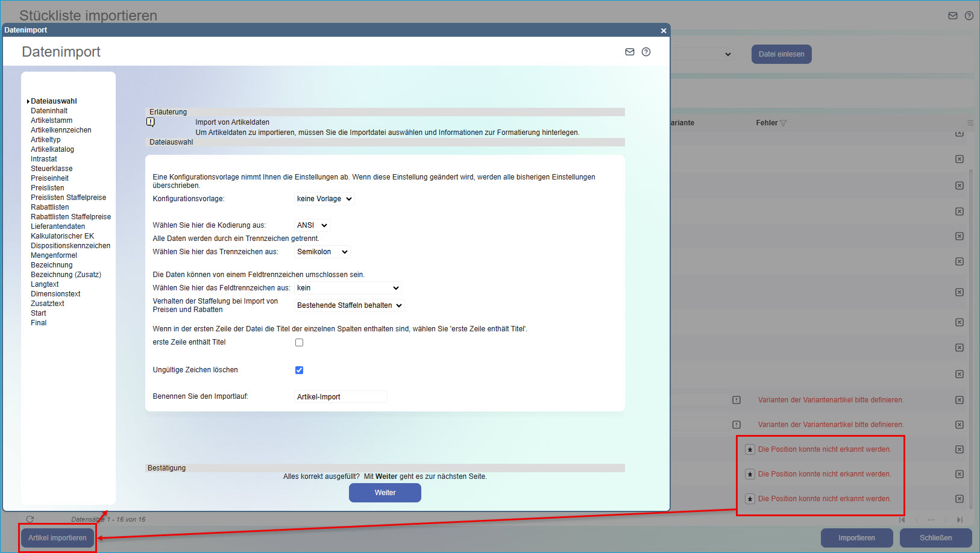Select Mengenformel step in sidebar
The image size is (980, 553).
tap(54, 255)
